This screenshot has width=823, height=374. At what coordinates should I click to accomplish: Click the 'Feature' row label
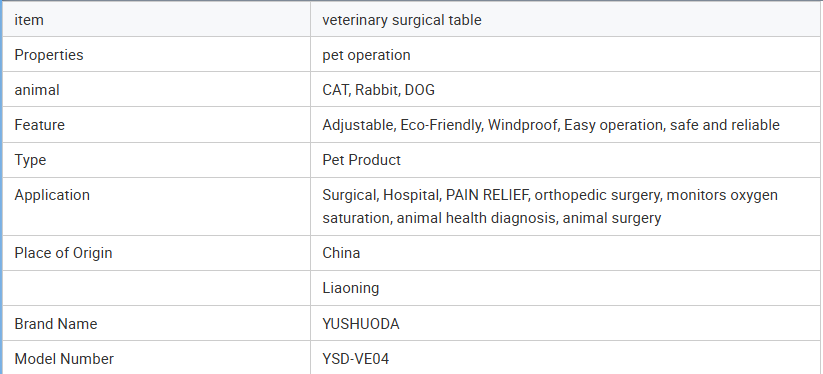point(39,125)
